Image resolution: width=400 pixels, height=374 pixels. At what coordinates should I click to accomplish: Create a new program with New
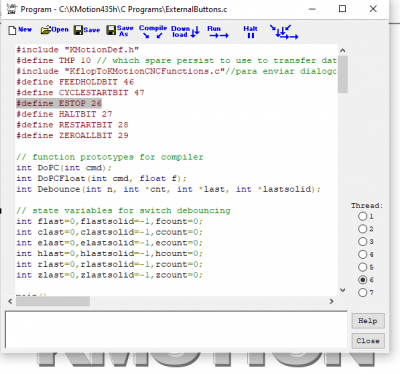pyautogui.click(x=20, y=30)
